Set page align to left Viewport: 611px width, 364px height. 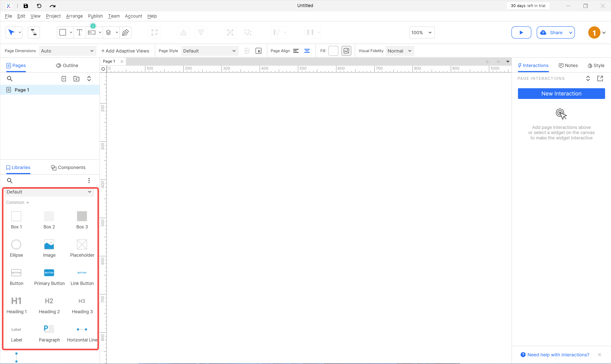tap(296, 51)
